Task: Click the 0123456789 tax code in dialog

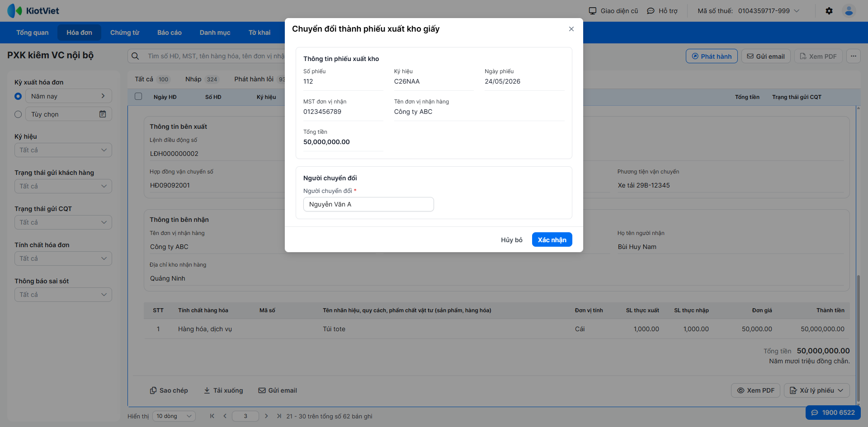Action: point(322,112)
